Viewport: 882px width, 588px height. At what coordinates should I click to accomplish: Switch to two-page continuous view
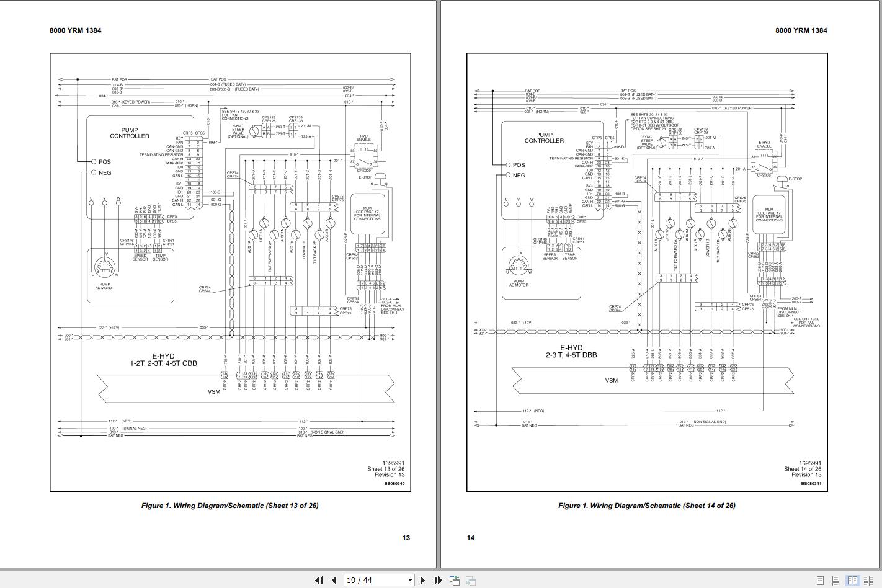point(868,581)
